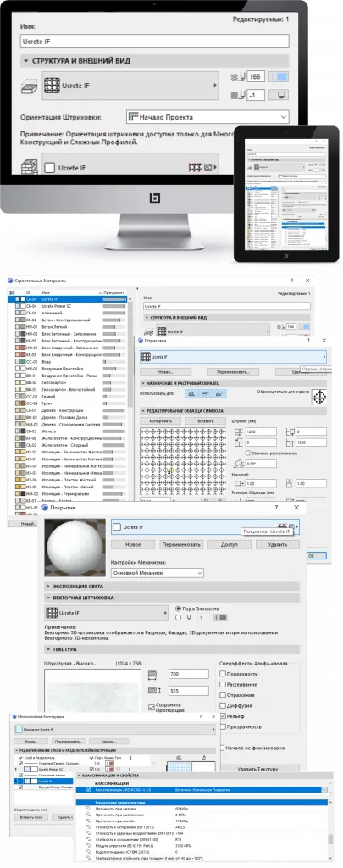Sort materials by the Приоритет column header
The height and width of the screenshot is (868, 343).
114,292
